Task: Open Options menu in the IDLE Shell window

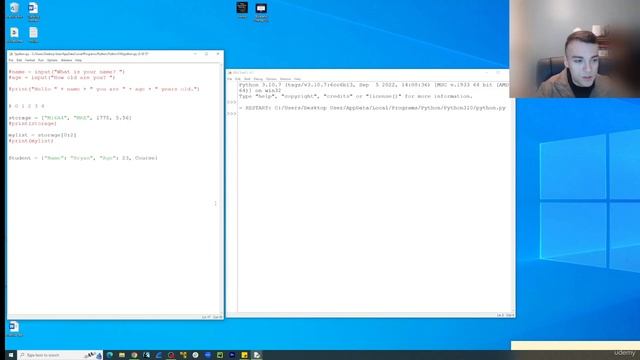Action: pyautogui.click(x=271, y=79)
